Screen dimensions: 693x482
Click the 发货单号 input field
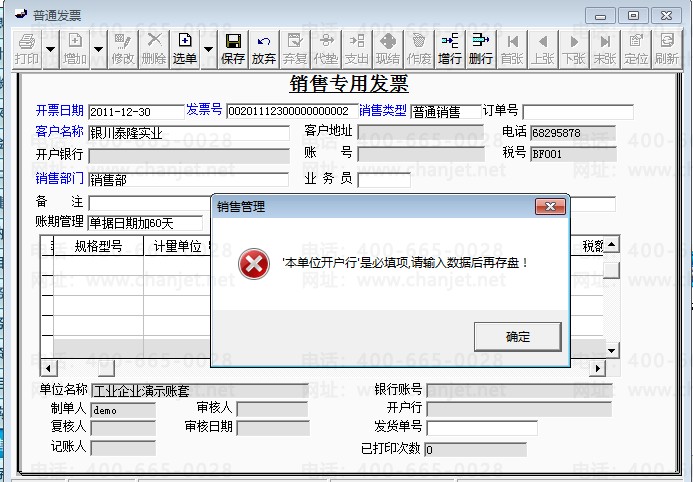pos(482,428)
